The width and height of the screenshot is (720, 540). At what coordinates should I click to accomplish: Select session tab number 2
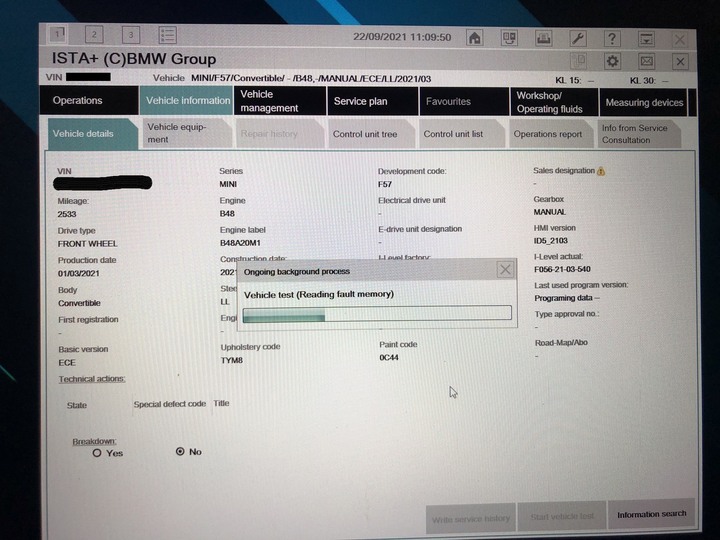(94, 34)
